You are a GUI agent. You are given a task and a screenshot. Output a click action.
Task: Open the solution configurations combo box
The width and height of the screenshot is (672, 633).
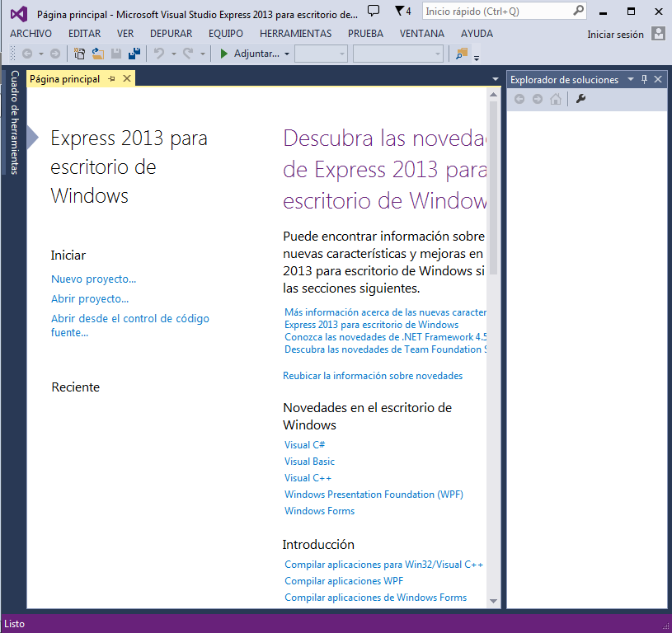(321, 54)
